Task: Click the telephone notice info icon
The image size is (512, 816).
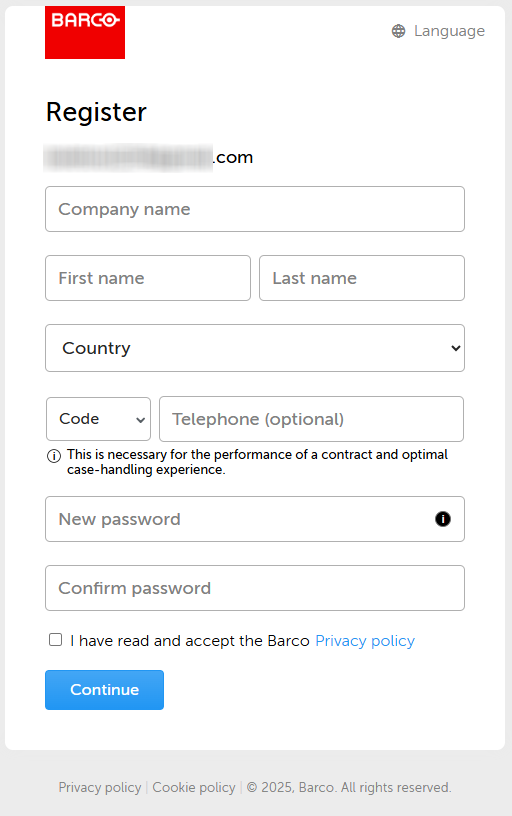Action: coord(54,456)
